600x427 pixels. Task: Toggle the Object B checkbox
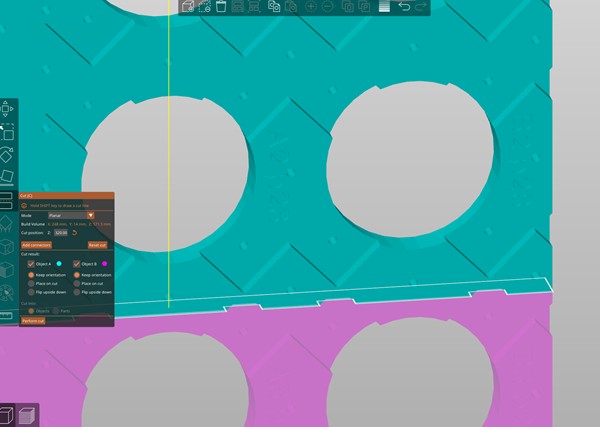[x=76, y=264]
